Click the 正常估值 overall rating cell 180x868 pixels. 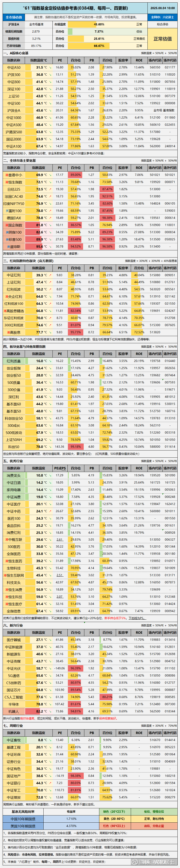click(162, 39)
